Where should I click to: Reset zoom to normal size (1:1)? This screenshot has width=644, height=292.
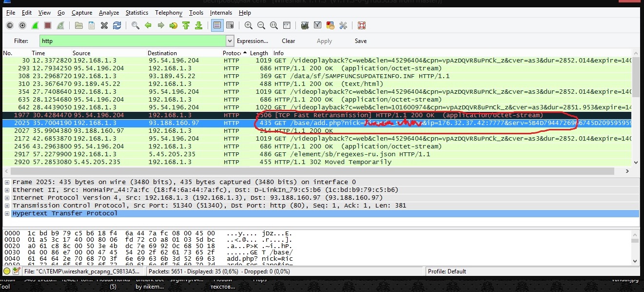274,25
